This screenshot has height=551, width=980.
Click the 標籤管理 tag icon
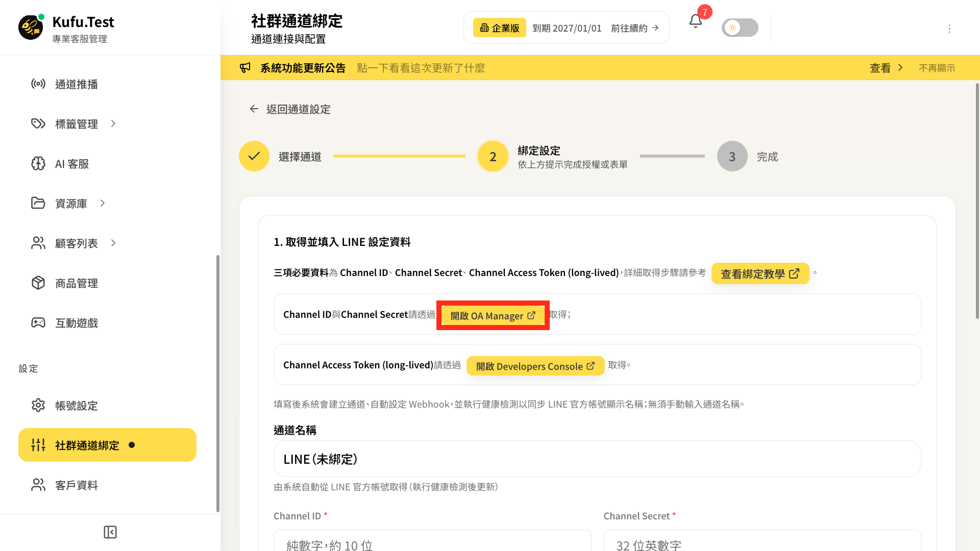38,123
